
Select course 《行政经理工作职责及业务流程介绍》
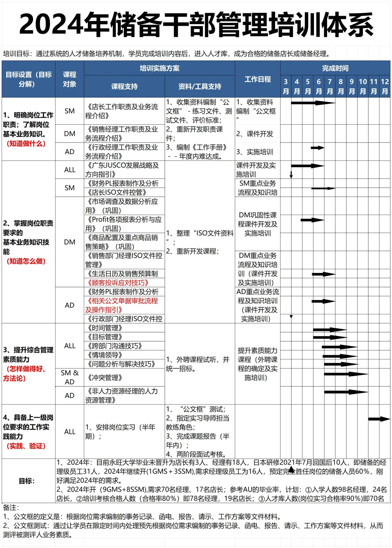click(124, 152)
